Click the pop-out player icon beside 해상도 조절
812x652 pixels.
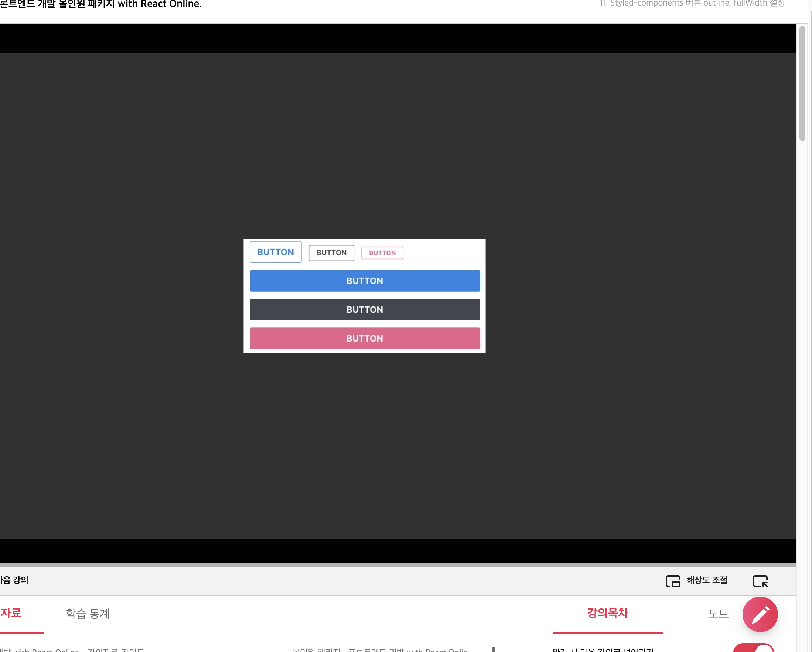[760, 581]
